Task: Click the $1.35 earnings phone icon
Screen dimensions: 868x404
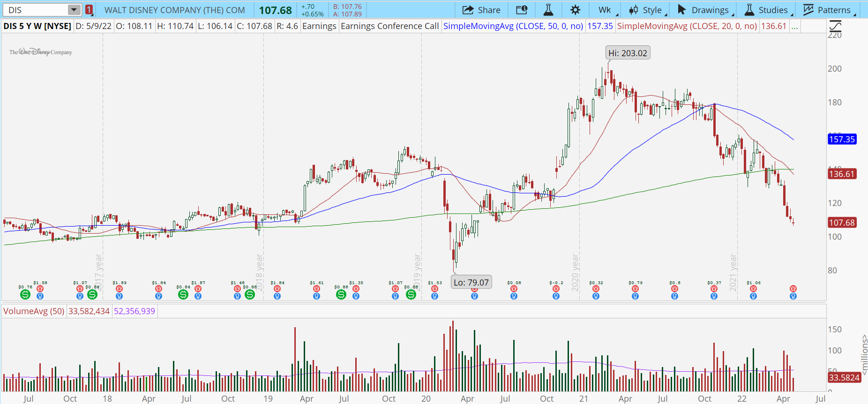Action: point(356,289)
